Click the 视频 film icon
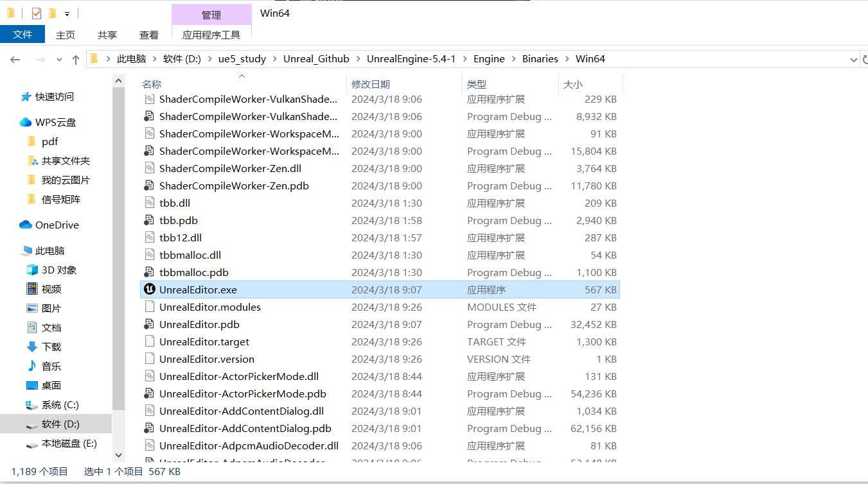 [x=32, y=289]
